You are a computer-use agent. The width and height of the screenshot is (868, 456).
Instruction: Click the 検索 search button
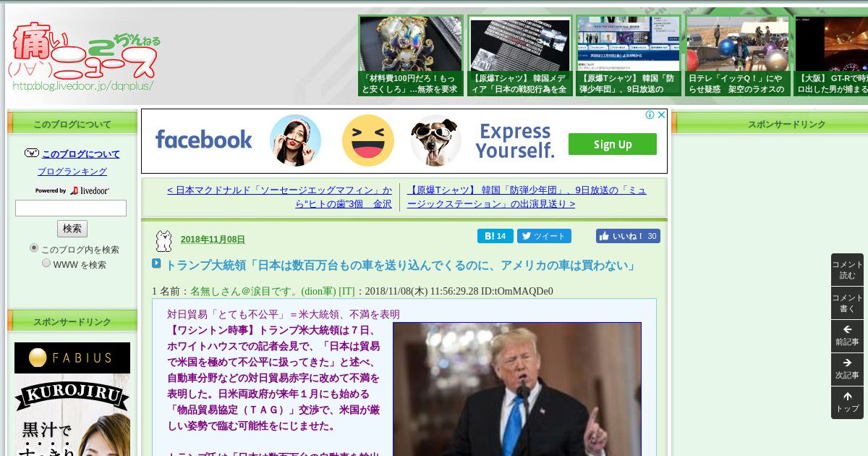(x=72, y=229)
